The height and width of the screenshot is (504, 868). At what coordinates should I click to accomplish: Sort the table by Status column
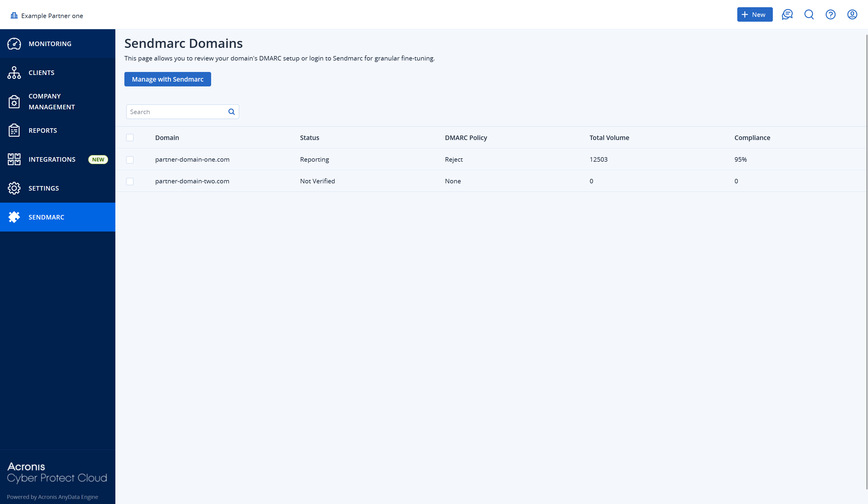click(309, 137)
